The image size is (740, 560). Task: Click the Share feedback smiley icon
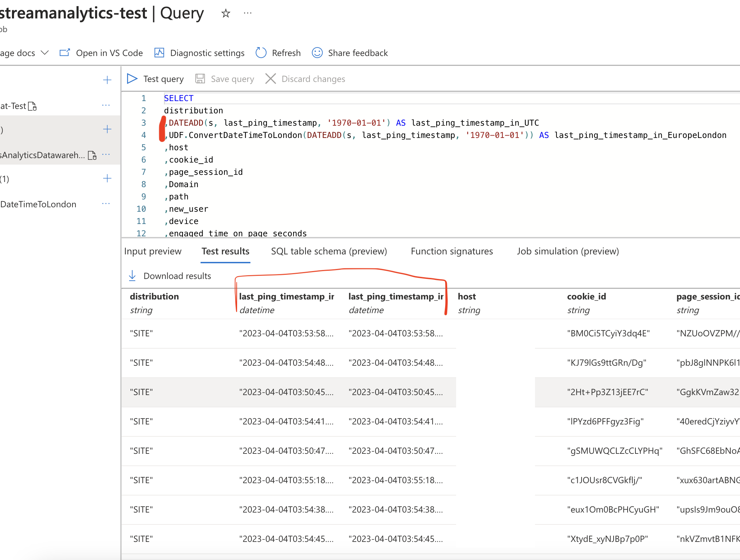click(317, 53)
